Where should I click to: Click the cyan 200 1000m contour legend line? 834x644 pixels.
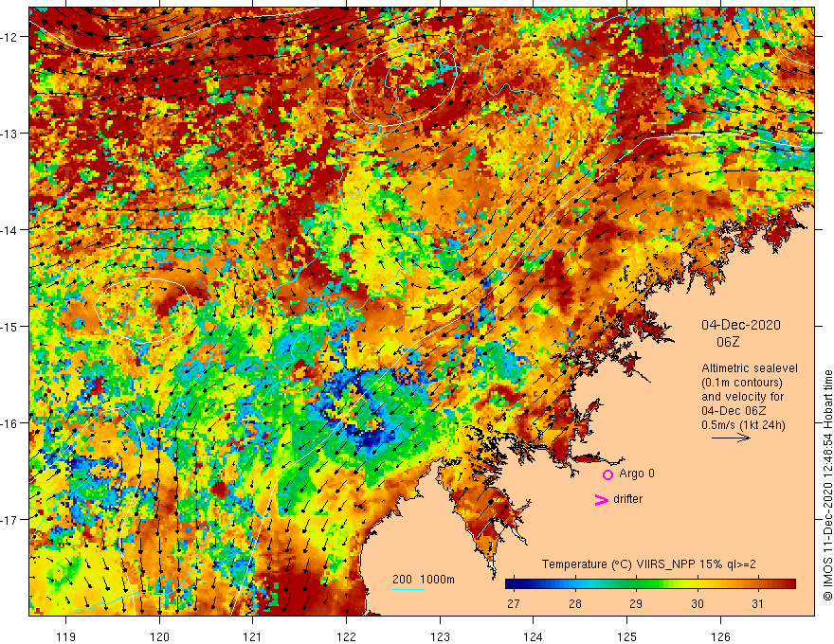(408, 589)
